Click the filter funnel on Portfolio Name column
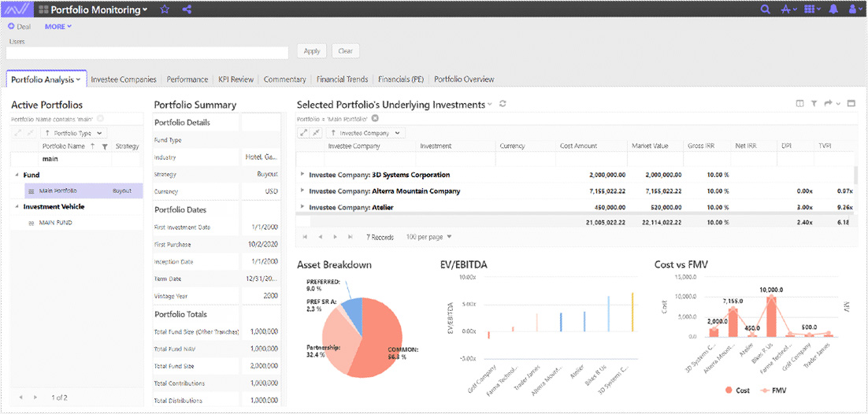This screenshot has height=414, width=868. pos(104,146)
